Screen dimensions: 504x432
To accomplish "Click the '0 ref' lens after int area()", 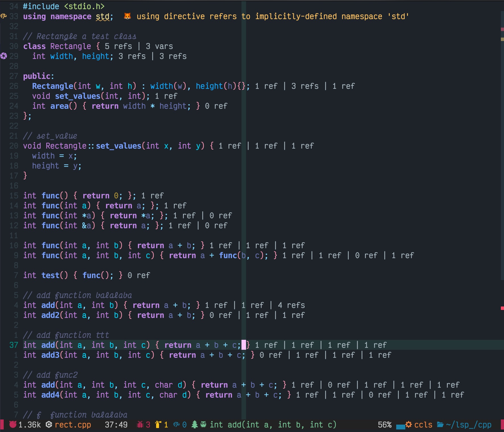I will pyautogui.click(x=216, y=106).
